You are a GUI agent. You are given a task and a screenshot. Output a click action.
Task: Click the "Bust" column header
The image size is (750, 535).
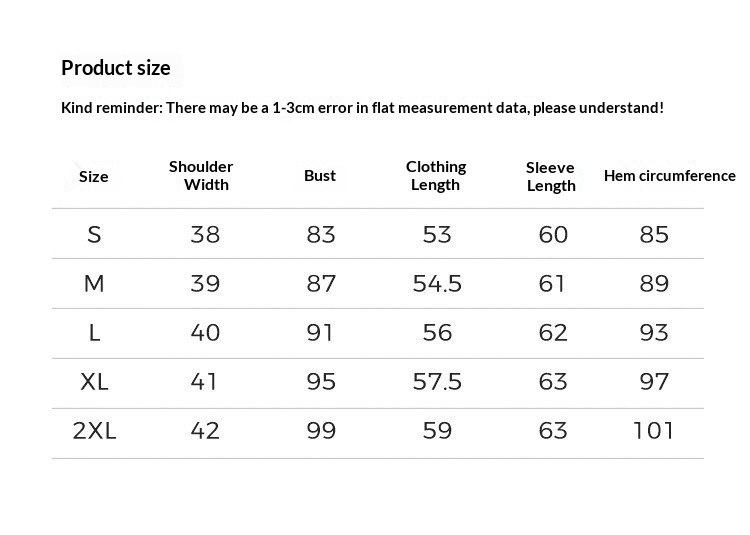click(320, 176)
